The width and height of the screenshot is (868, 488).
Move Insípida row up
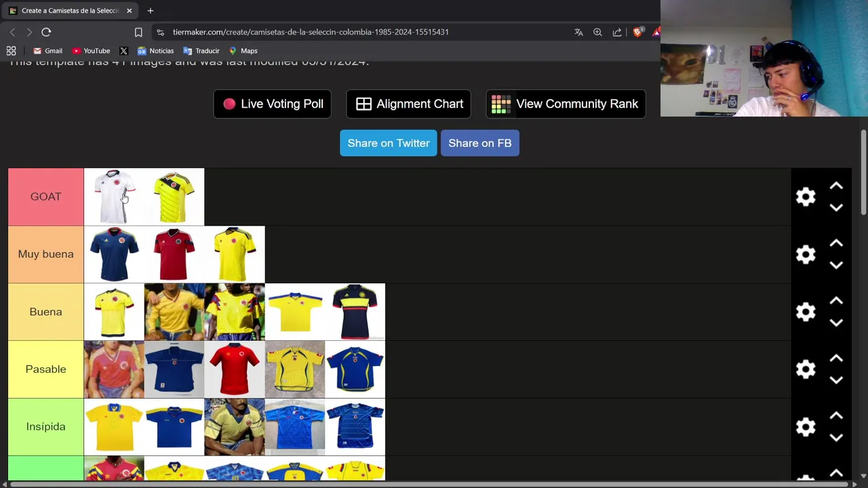pyautogui.click(x=836, y=415)
